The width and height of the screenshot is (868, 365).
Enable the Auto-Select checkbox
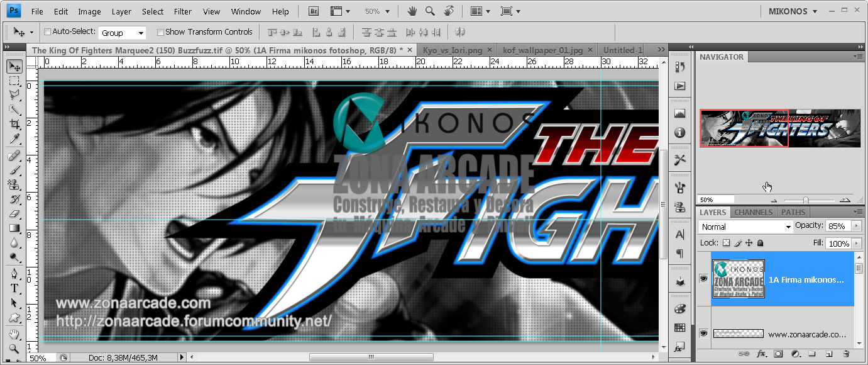[x=47, y=31]
